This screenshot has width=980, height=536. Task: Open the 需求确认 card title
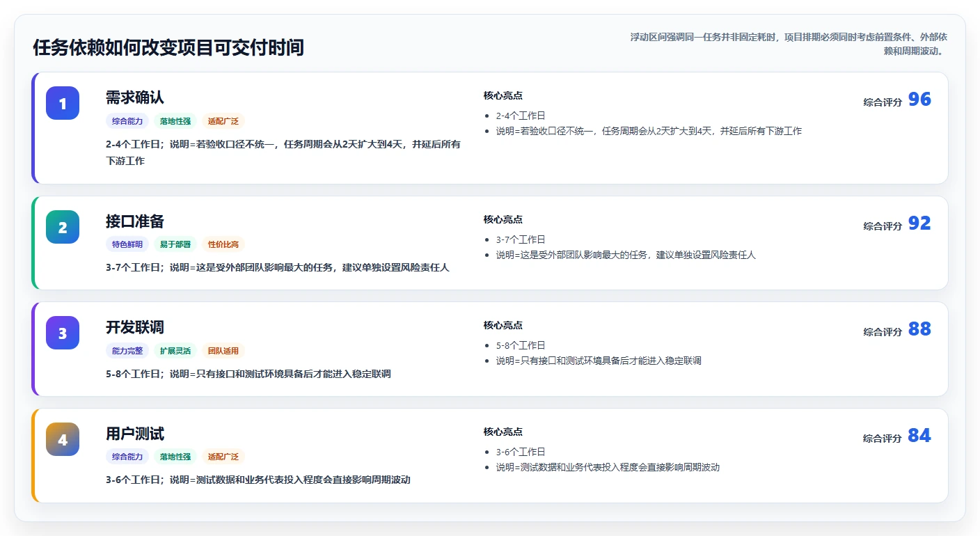(x=135, y=97)
